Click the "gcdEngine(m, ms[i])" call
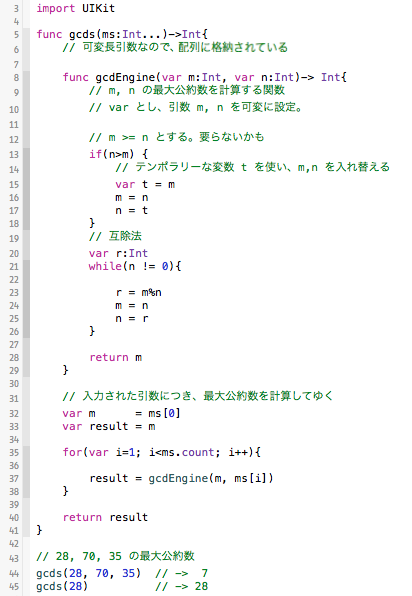 (x=211, y=478)
